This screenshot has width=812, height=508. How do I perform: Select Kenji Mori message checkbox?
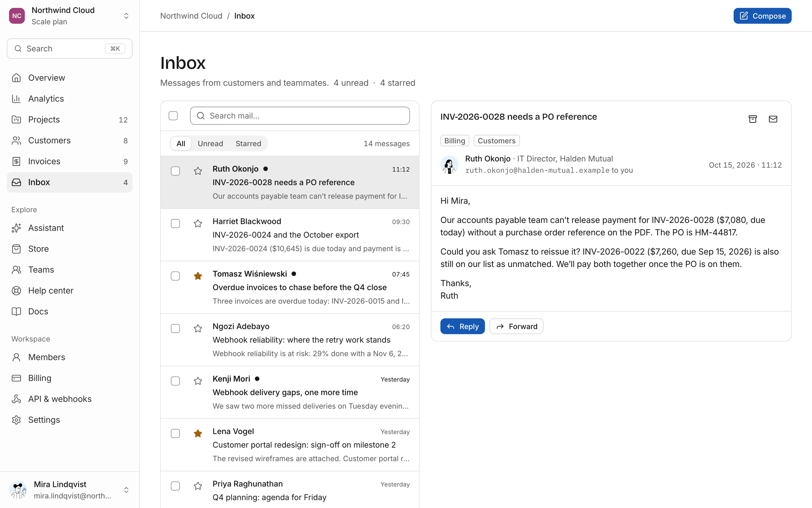tap(175, 381)
